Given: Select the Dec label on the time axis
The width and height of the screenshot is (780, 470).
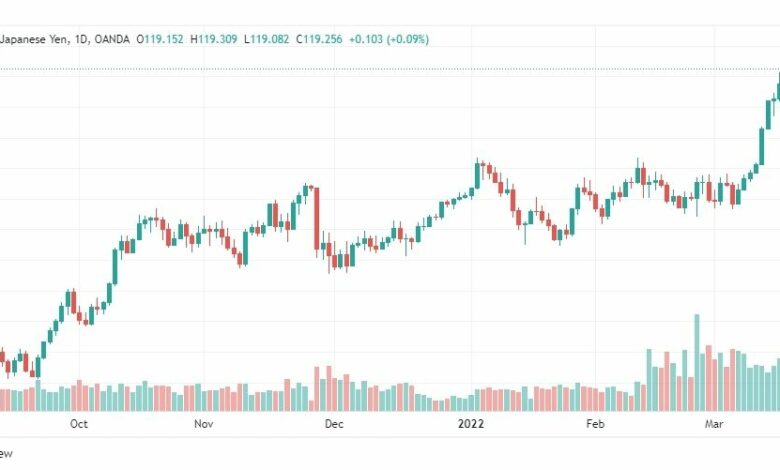Looking at the screenshot, I should (x=334, y=424).
